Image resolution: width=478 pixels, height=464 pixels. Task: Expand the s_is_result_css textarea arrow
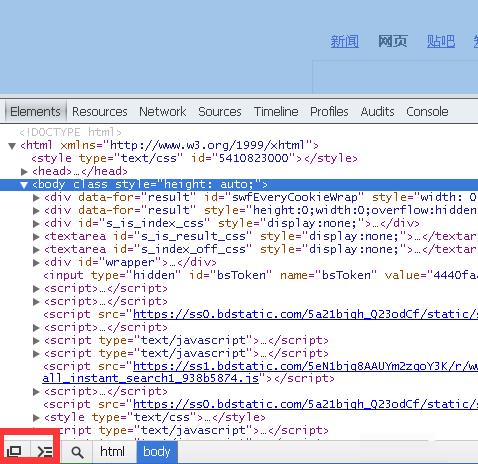(36, 237)
